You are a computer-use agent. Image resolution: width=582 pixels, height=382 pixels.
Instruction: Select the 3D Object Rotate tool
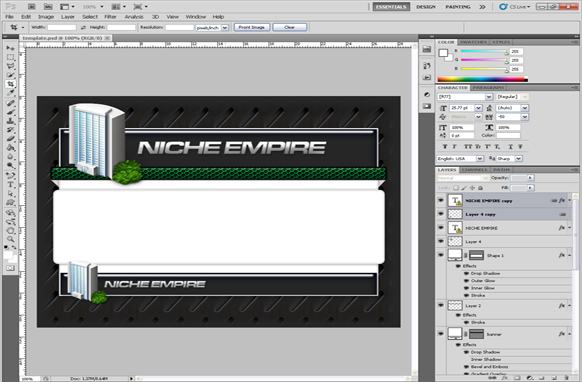point(10,213)
